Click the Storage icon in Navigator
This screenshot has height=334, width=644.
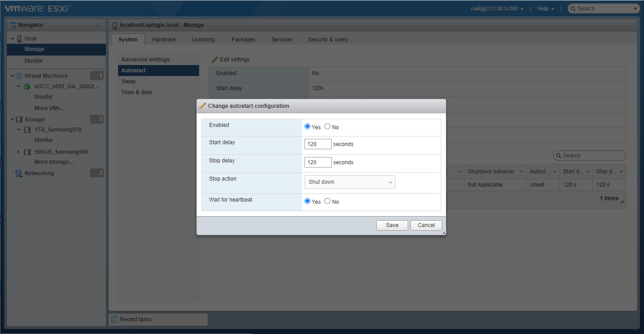(x=19, y=120)
